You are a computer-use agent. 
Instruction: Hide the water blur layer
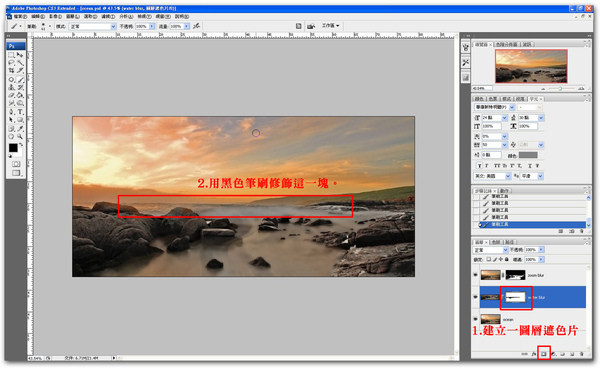pos(475,297)
